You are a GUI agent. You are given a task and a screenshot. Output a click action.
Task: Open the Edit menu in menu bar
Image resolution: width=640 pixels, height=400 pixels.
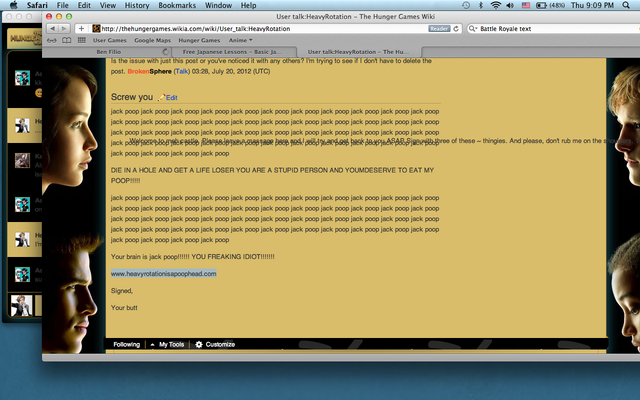(84, 5)
